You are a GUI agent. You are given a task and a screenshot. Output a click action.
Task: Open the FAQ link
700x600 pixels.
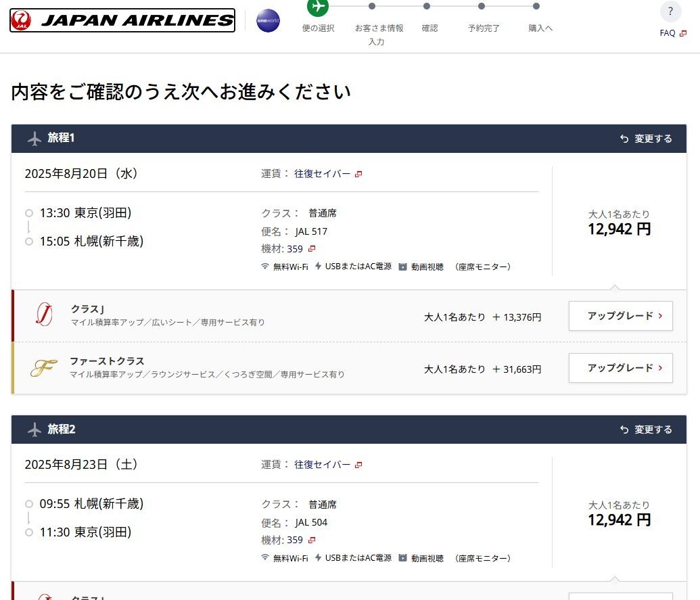pyautogui.click(x=673, y=33)
